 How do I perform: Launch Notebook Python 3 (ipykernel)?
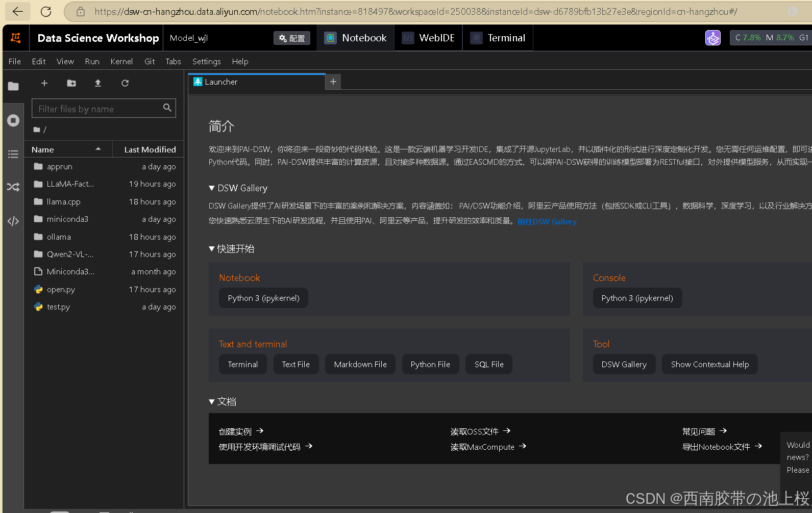(263, 298)
